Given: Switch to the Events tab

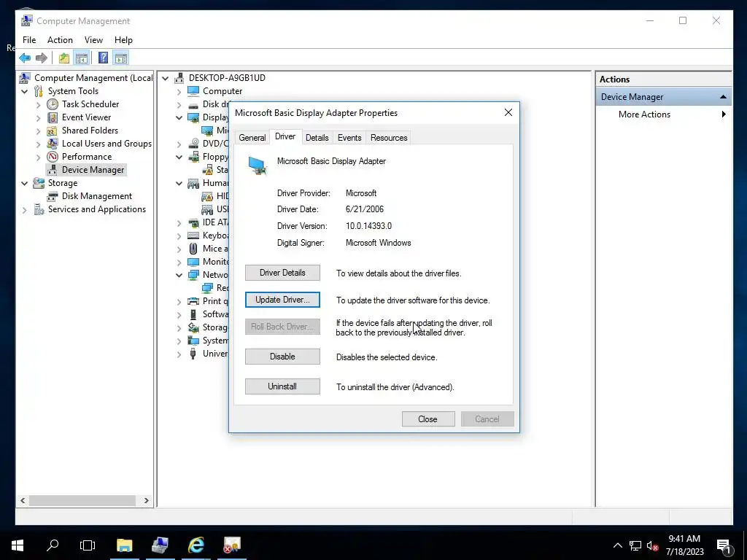Looking at the screenshot, I should [349, 138].
